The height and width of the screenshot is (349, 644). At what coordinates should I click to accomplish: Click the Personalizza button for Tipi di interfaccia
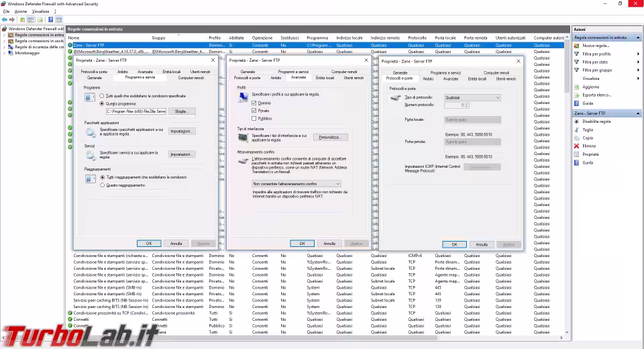pyautogui.click(x=330, y=138)
